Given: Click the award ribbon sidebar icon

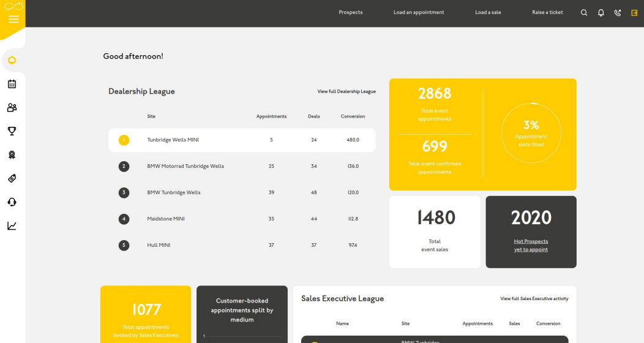Looking at the screenshot, I should 12,155.
